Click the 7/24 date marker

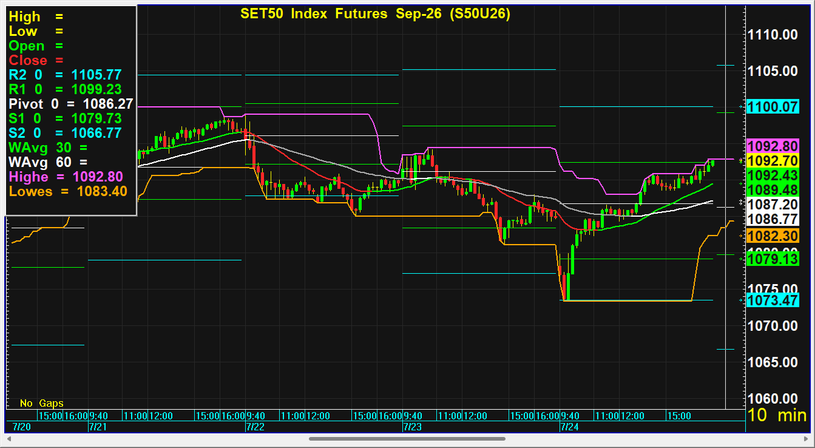click(x=569, y=427)
